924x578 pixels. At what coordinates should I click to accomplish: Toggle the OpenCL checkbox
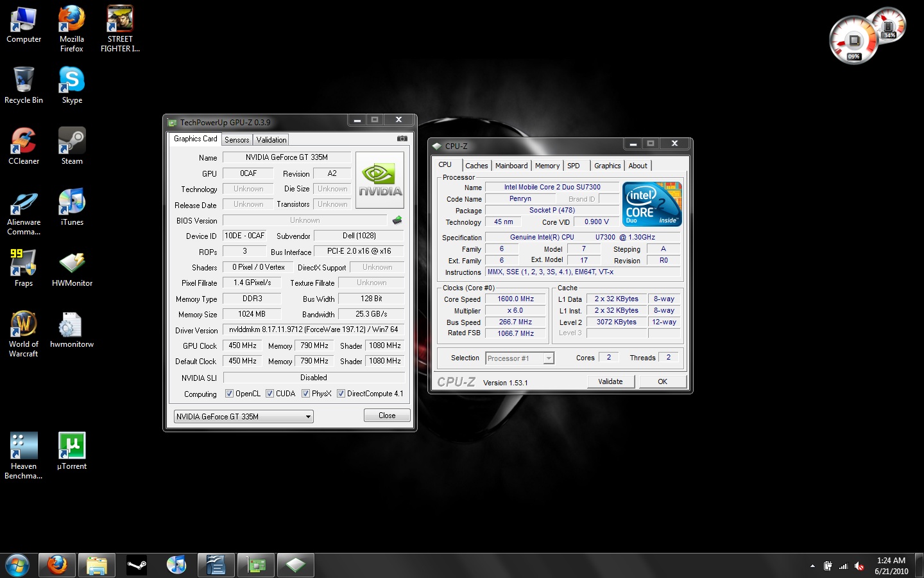(x=229, y=394)
